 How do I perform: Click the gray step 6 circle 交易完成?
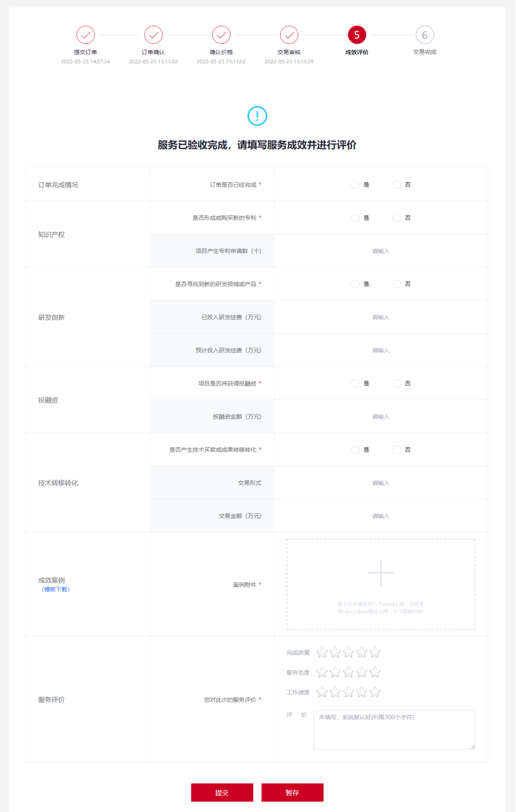[x=424, y=34]
